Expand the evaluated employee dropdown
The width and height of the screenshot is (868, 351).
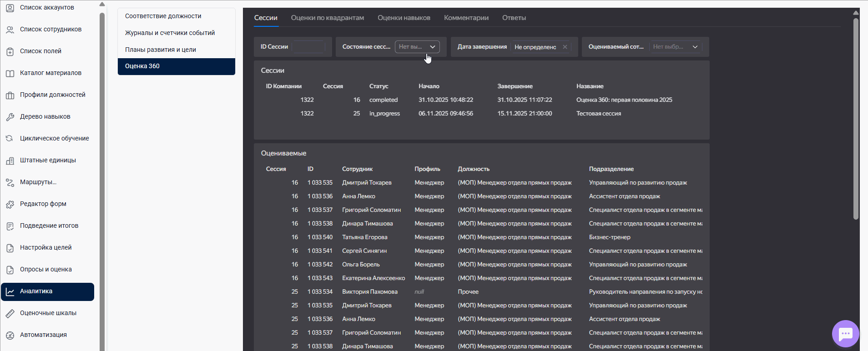[x=675, y=47]
